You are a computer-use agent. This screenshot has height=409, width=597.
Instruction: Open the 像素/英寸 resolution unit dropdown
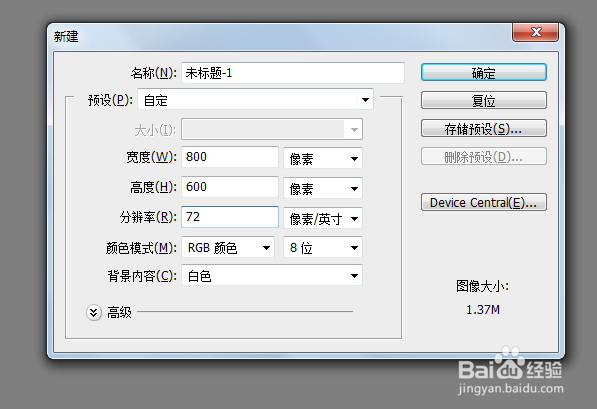[x=323, y=218]
